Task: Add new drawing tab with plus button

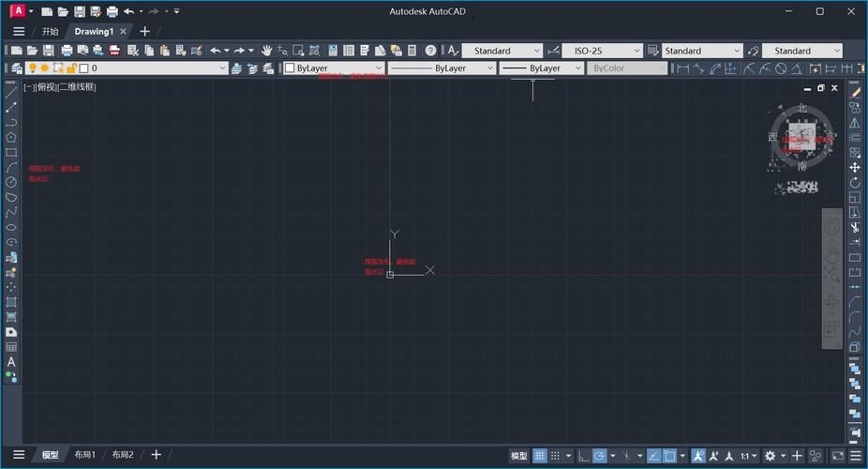Action: 144,31
